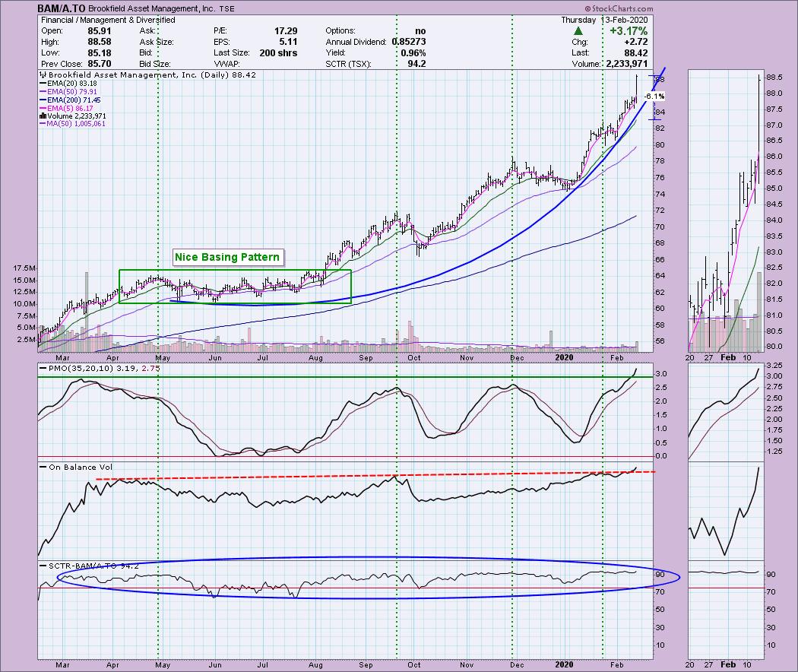Click the bold Feb label under zoom panel volume
The height and width of the screenshot is (672, 798).
click(728, 357)
